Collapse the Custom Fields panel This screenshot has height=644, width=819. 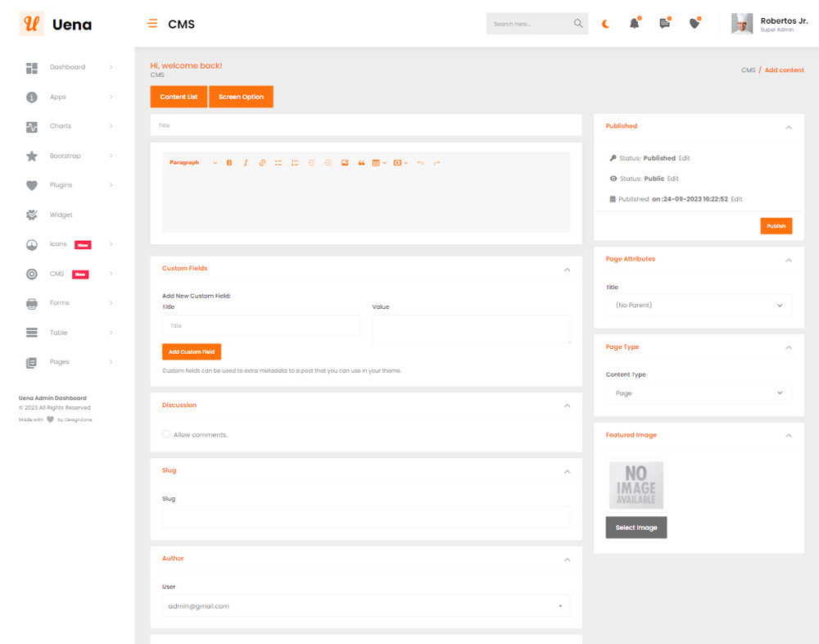tap(567, 269)
